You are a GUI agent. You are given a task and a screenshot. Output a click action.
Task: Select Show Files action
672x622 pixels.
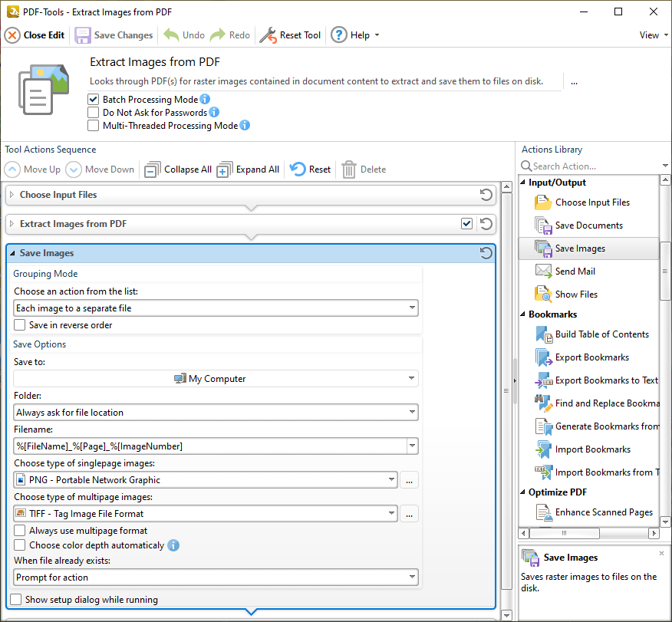(x=576, y=295)
